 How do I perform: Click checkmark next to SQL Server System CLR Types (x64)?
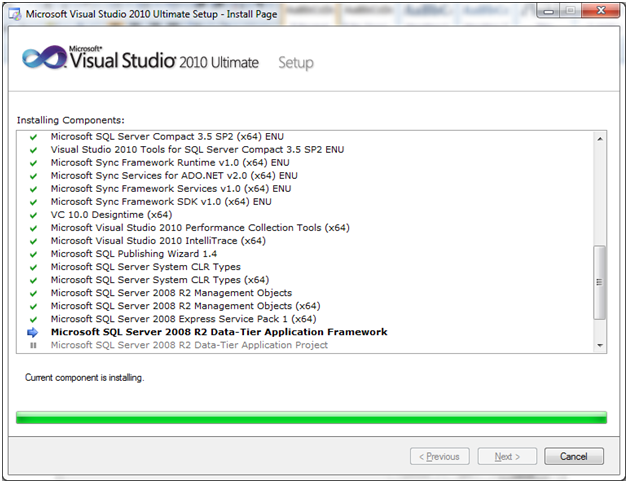tap(33, 280)
